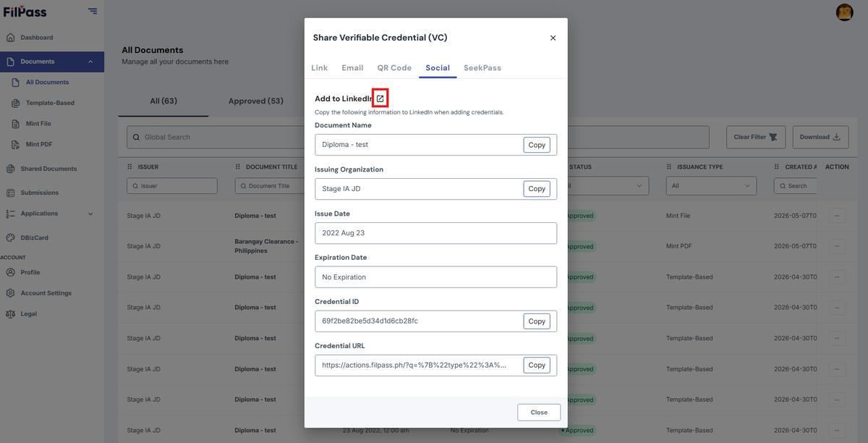Open the Add to LinkedIn external link icon
This screenshot has height=443, width=868.
380,98
